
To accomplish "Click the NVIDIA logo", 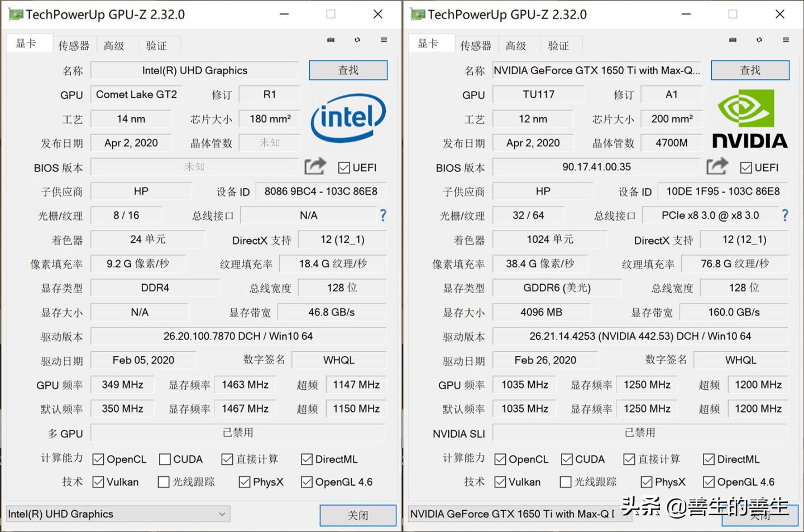I will [750, 117].
